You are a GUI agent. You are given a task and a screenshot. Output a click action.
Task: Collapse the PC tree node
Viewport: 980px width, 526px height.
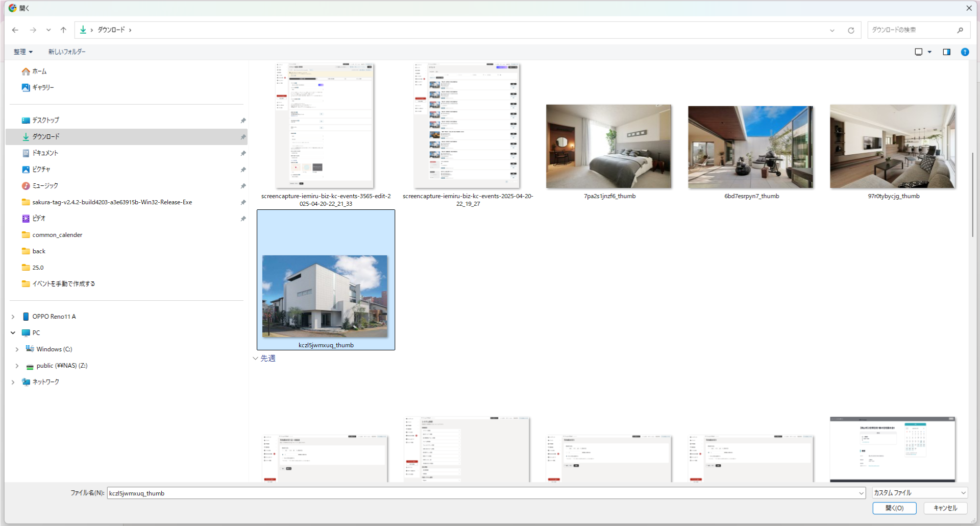[13, 333]
